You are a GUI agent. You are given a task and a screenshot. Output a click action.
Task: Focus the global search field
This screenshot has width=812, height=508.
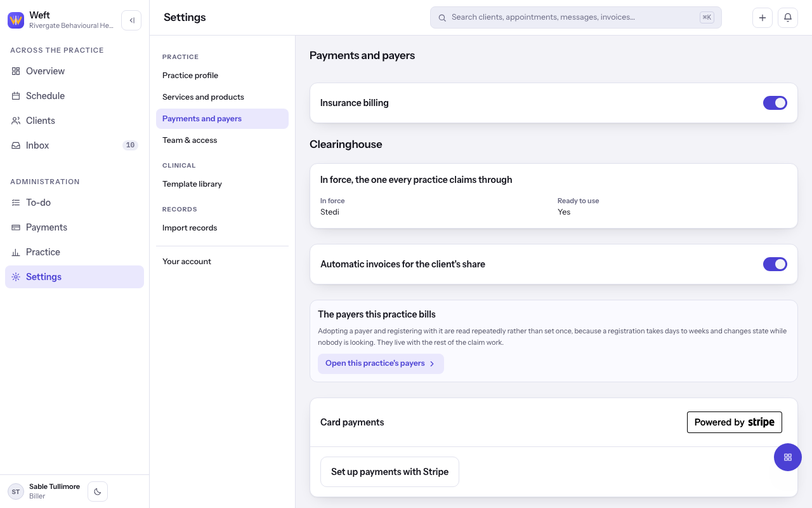tap(576, 18)
